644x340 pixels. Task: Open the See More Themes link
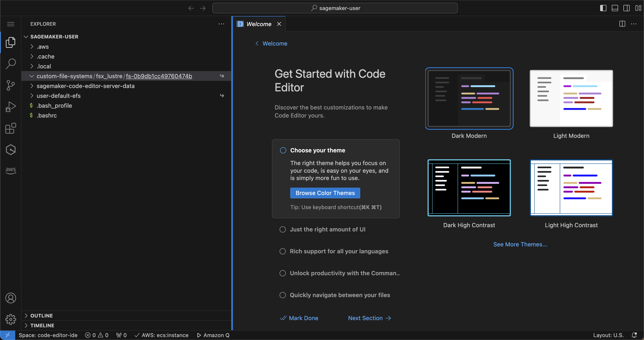[x=520, y=244]
